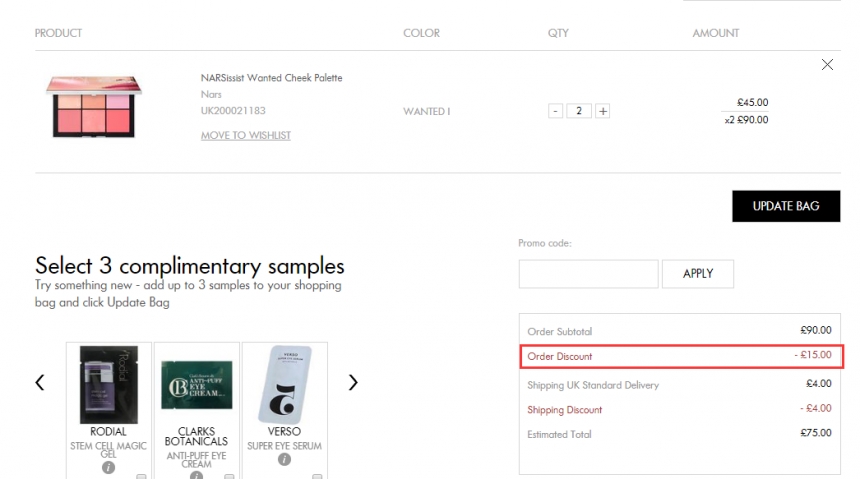Show previous samples with left arrow
Screen dimensions: 860x479
pos(40,382)
